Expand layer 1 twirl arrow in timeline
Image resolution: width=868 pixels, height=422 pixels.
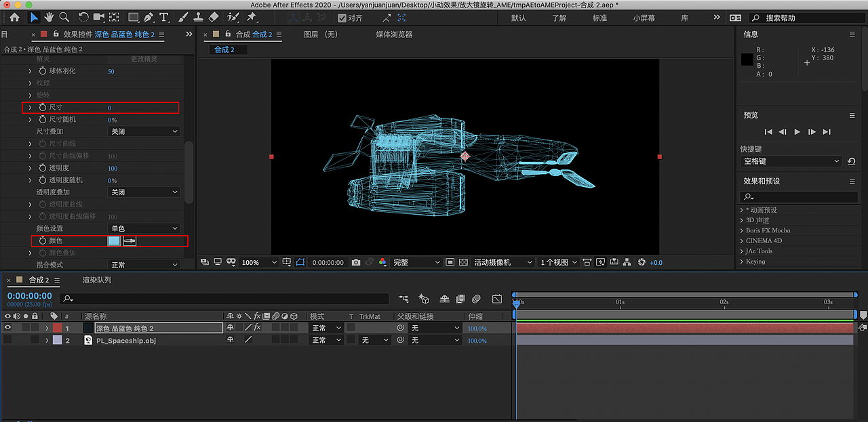(x=47, y=328)
